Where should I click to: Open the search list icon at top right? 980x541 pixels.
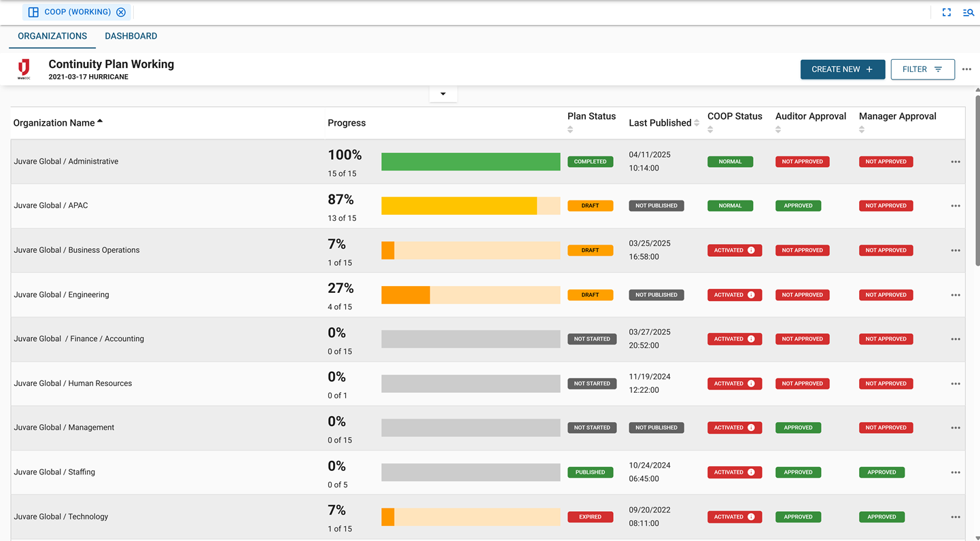[968, 12]
